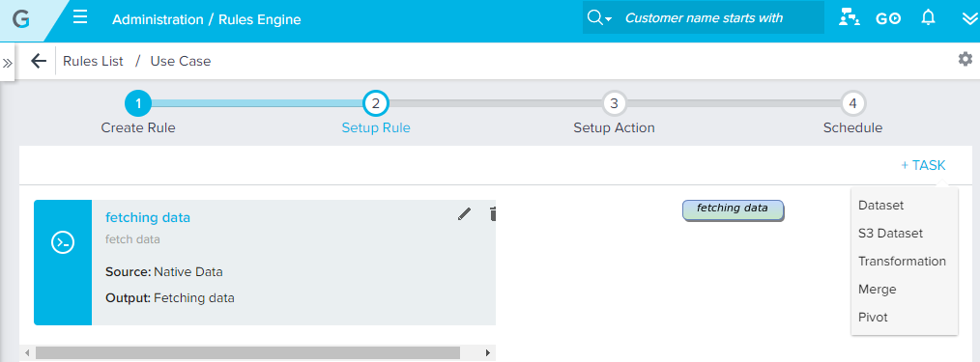Go to step 4 Schedule

click(852, 103)
